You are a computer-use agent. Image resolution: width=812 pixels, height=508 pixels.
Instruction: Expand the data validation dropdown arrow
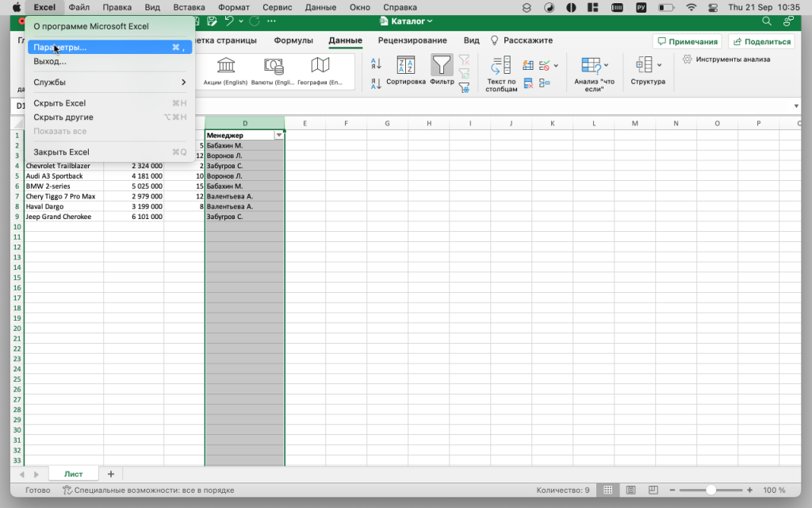click(556, 66)
